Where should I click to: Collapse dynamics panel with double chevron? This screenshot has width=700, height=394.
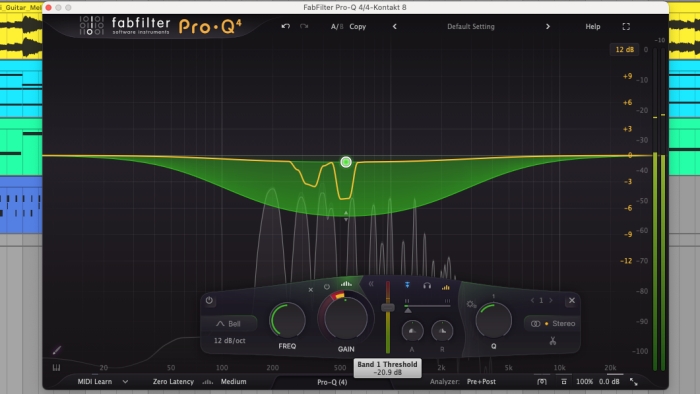[371, 284]
